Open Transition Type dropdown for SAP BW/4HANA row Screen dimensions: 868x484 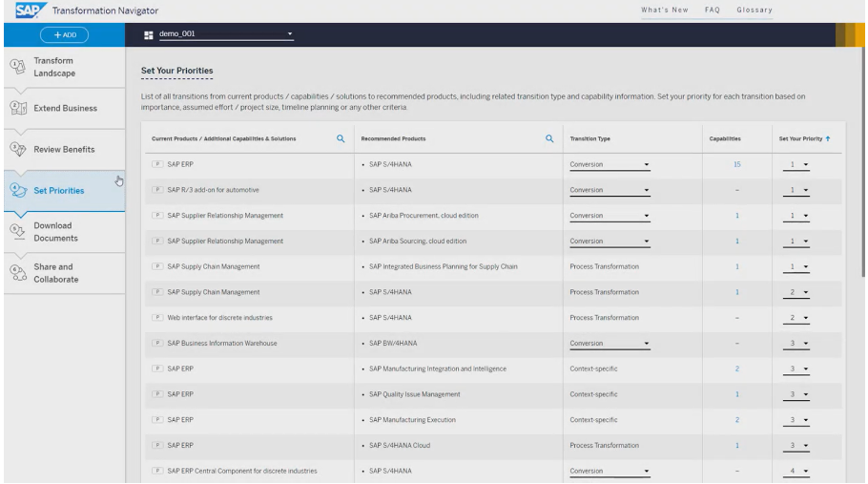646,344
